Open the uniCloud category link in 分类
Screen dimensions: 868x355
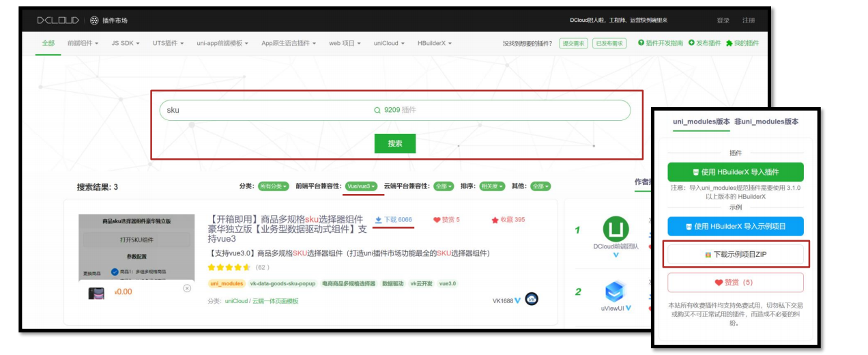237,301
